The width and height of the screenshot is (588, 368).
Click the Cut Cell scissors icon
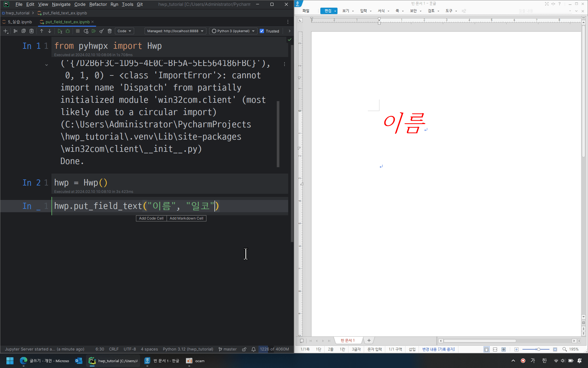(x=15, y=31)
